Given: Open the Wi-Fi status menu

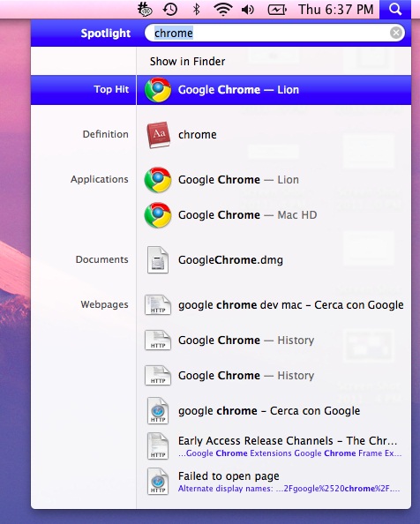Looking at the screenshot, I should click(223, 10).
